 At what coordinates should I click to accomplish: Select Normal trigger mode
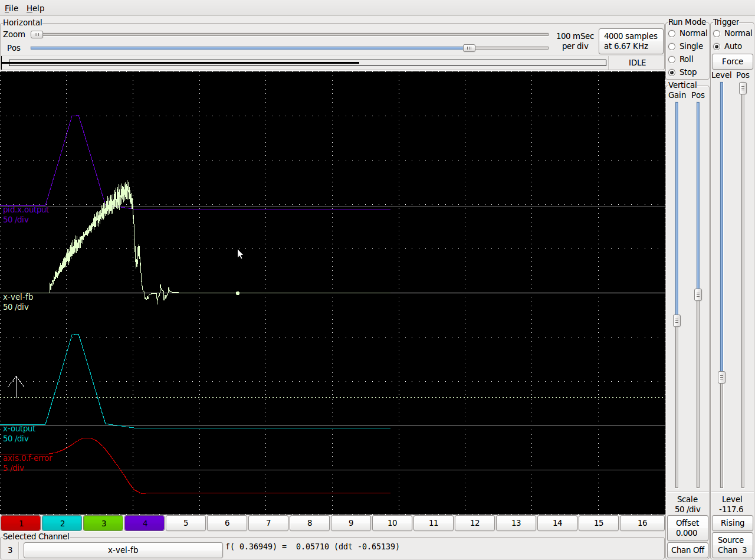click(733, 33)
